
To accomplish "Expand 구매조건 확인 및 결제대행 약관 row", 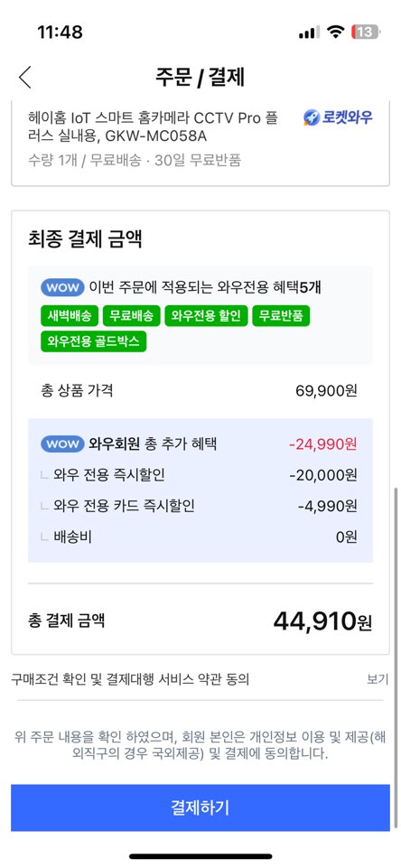I will point(200,679).
